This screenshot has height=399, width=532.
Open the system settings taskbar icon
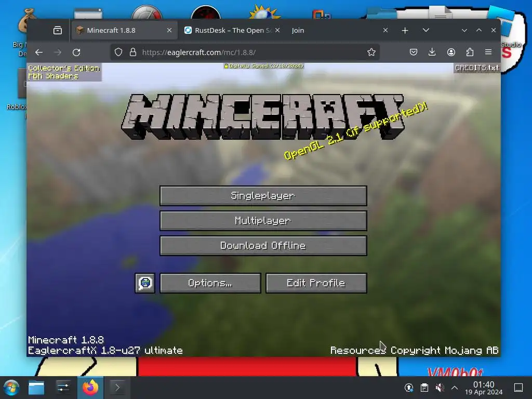tap(63, 388)
